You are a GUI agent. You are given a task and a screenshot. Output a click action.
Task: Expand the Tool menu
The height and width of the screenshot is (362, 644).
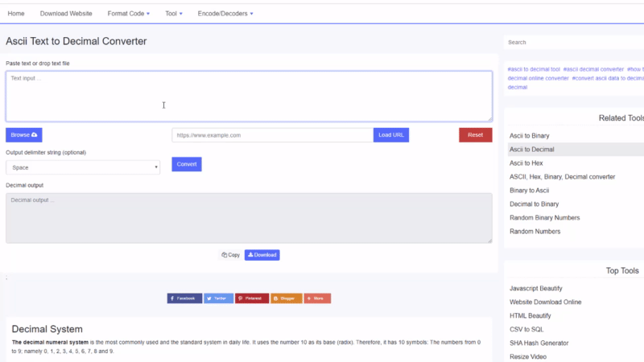click(x=174, y=14)
